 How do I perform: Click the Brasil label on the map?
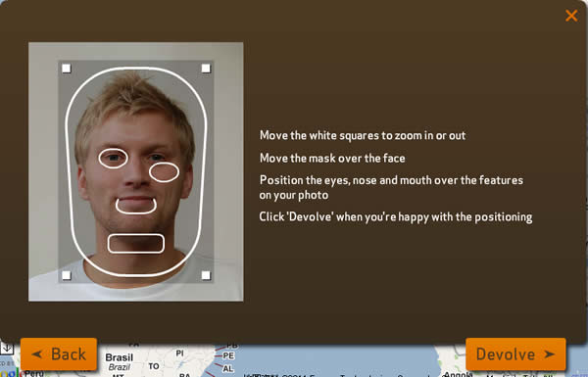[120, 357]
